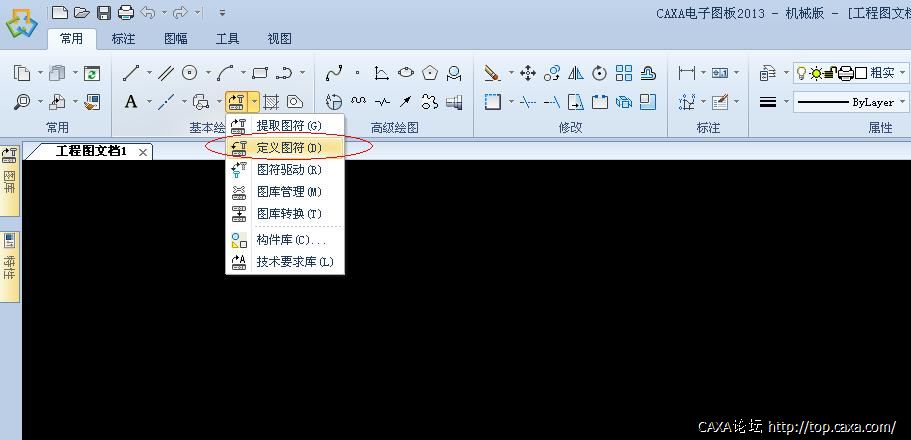Image resolution: width=911 pixels, height=440 pixels.
Task: Select the Centerline tool
Action: click(x=166, y=102)
